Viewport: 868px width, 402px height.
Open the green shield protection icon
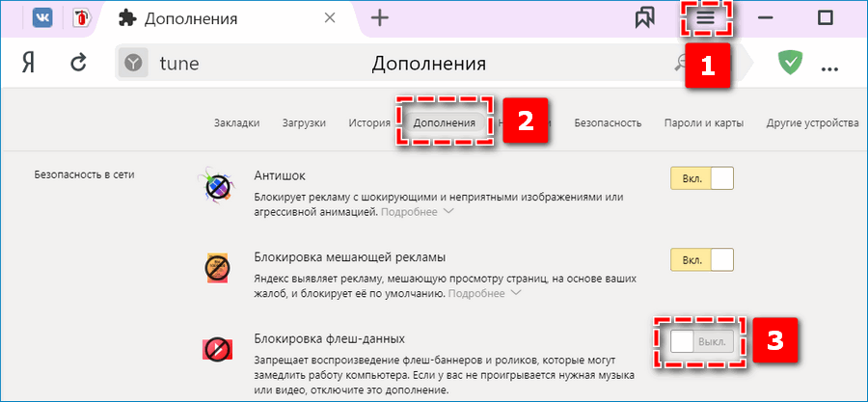[x=790, y=63]
